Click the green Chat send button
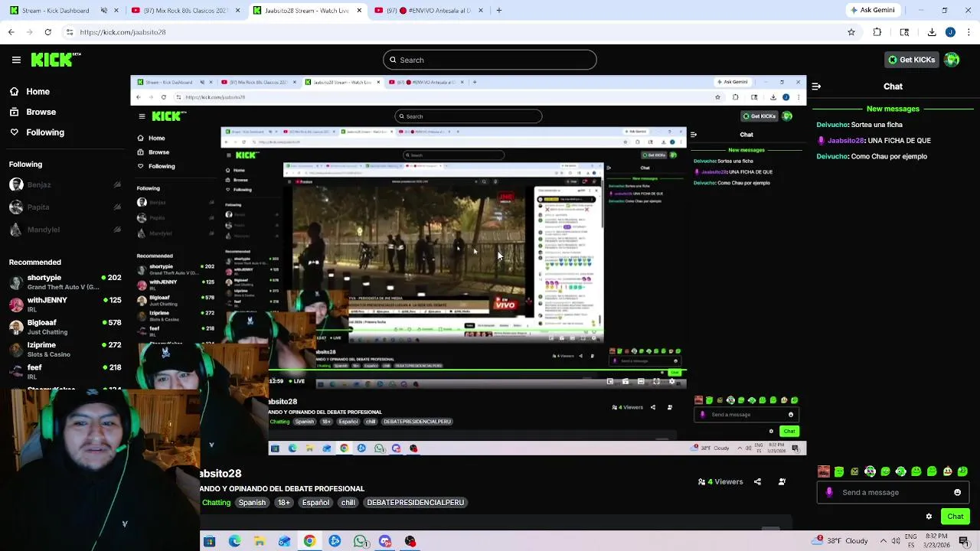The width and height of the screenshot is (980, 551). click(955, 517)
